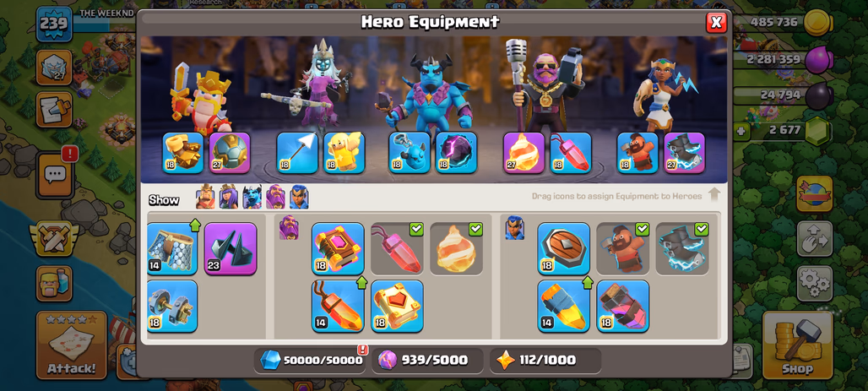The width and height of the screenshot is (868, 391).
Task: Tap the Attack! button
Action: pyautogui.click(x=72, y=345)
